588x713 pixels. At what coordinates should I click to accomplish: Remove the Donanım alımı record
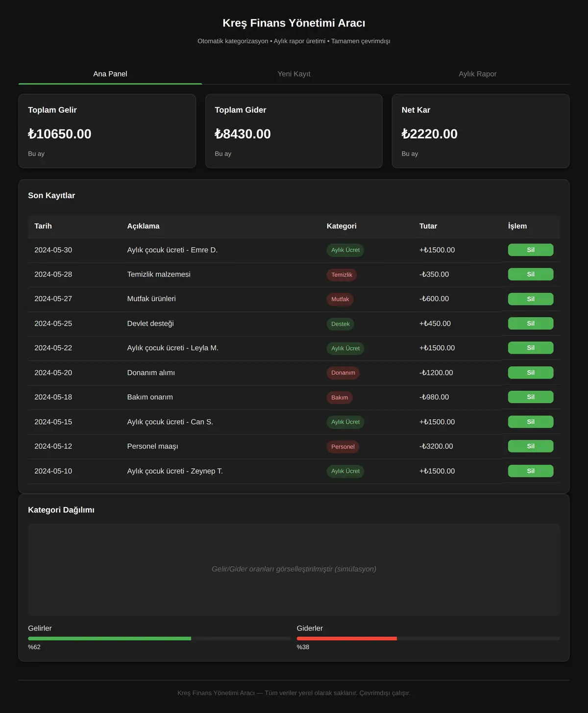coord(531,373)
